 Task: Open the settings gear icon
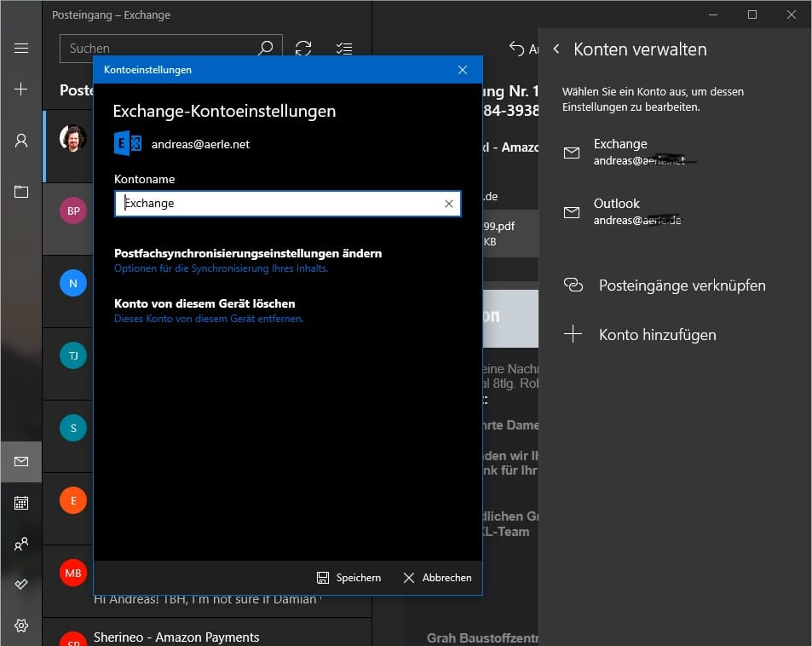tap(21, 626)
